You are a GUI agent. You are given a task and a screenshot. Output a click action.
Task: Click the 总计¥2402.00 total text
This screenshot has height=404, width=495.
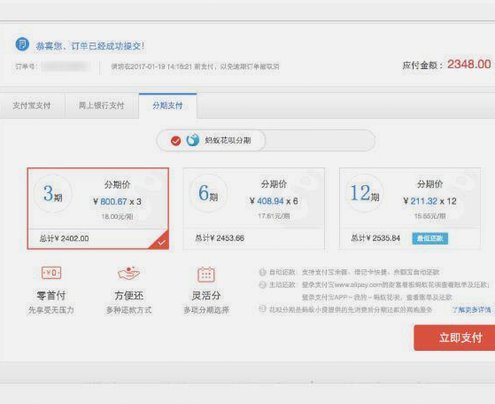tap(64, 238)
